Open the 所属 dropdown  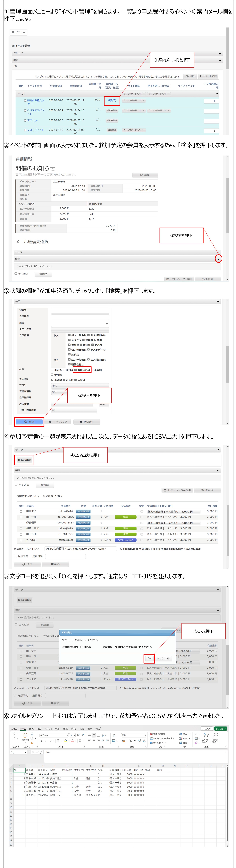click(80, 323)
